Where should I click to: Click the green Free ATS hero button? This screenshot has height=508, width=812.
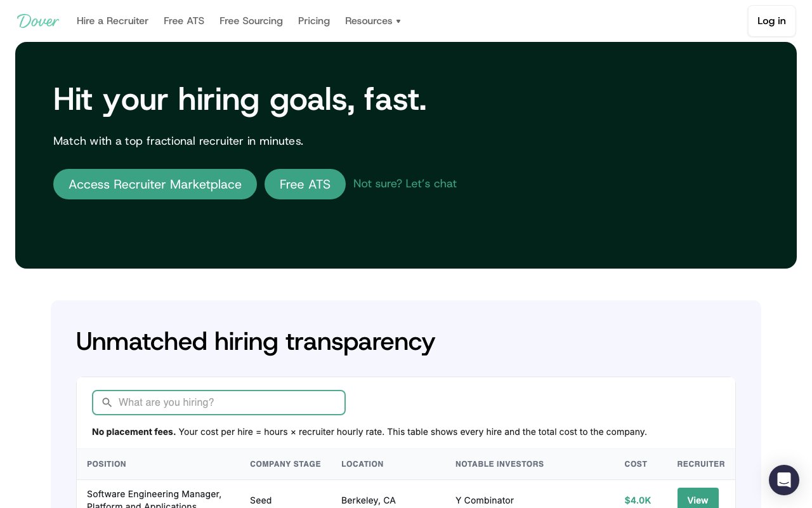pyautogui.click(x=304, y=184)
